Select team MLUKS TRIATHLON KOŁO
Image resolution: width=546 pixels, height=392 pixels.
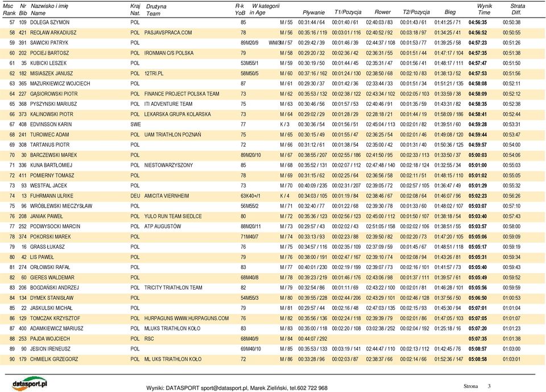[172, 328]
